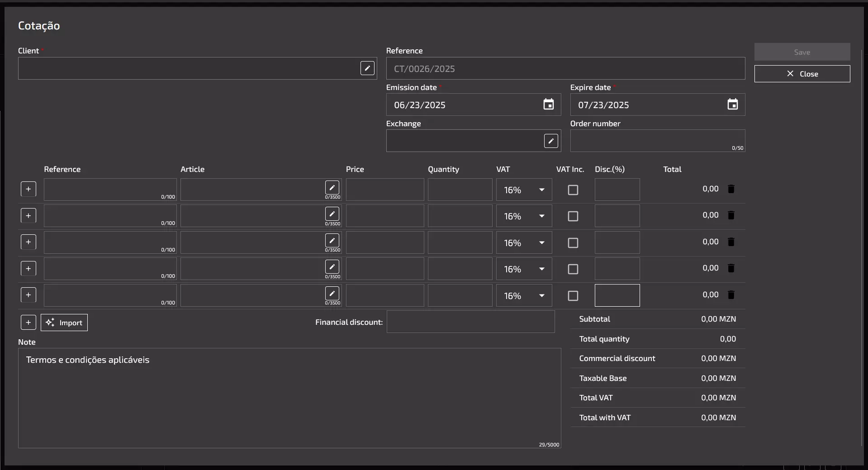This screenshot has height=470, width=868.
Task: Delete the first line item row
Action: [731, 189]
